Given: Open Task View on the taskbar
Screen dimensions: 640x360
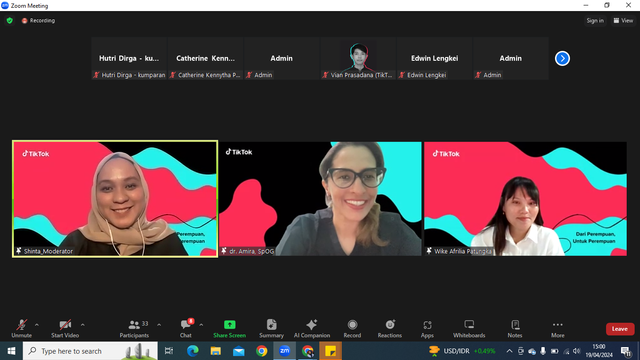Looking at the screenshot, I should coord(169,351).
